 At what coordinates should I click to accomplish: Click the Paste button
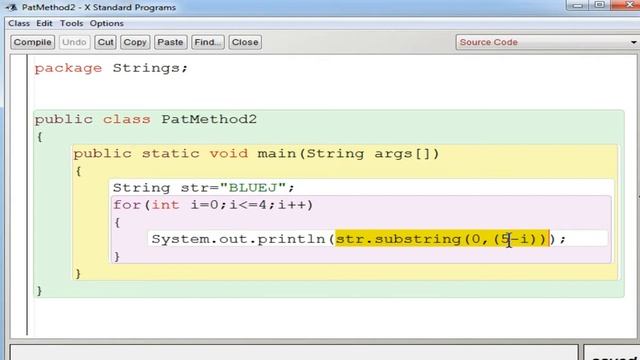click(x=170, y=42)
